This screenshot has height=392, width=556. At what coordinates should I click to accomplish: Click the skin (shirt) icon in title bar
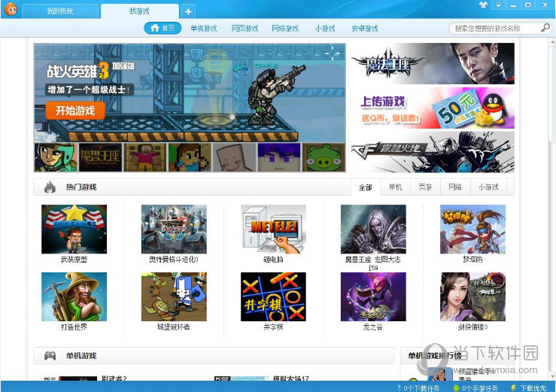click(483, 5)
